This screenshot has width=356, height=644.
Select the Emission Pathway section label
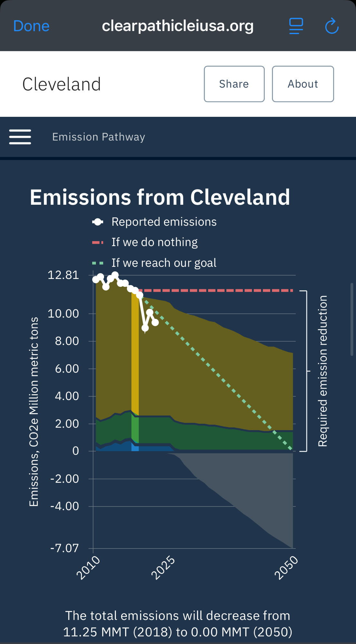tap(99, 137)
